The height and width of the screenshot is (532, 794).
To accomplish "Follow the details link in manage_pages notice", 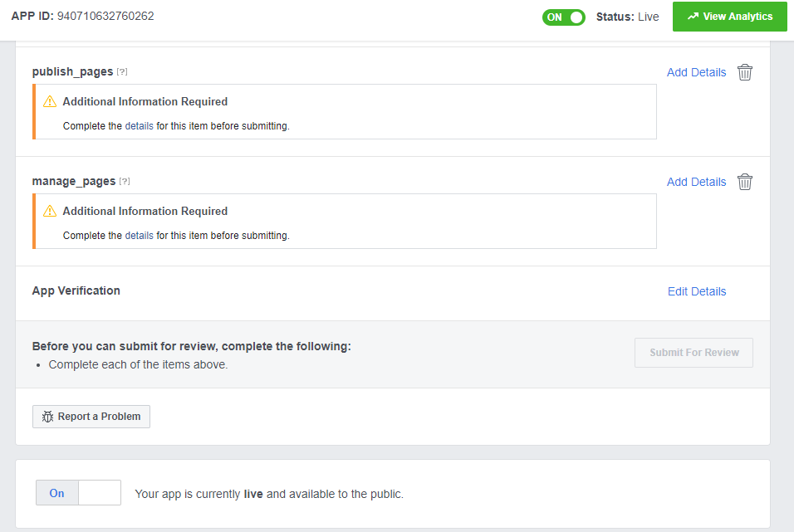I will (140, 236).
